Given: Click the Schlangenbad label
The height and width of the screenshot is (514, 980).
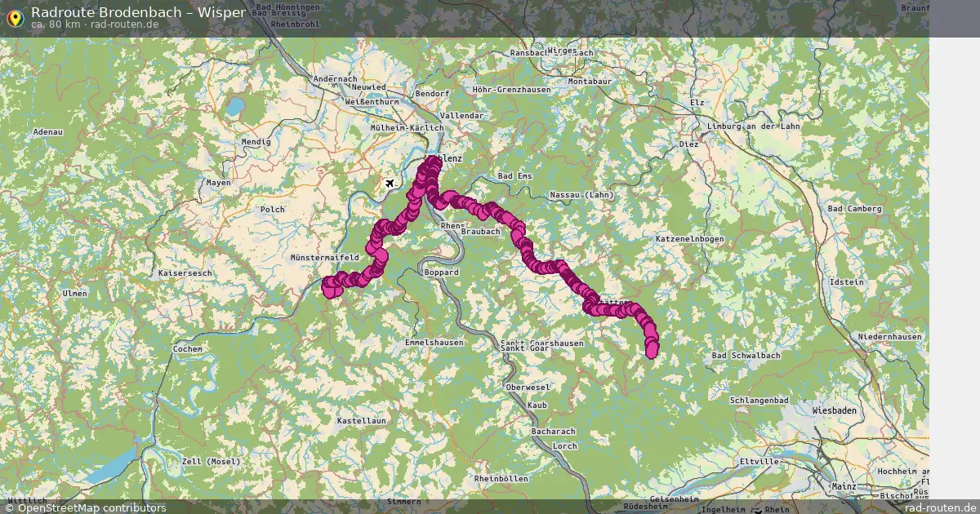Looking at the screenshot, I should click(759, 401).
